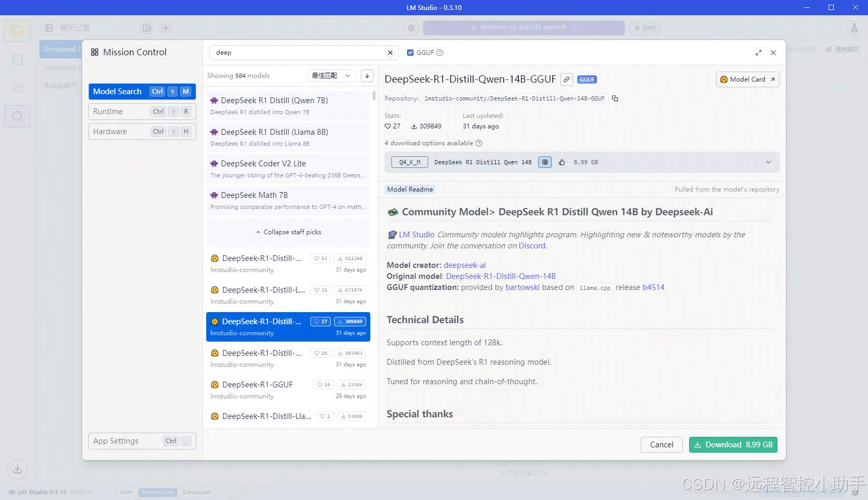Click the GGUF format badge
The image size is (868, 500).
coord(587,79)
